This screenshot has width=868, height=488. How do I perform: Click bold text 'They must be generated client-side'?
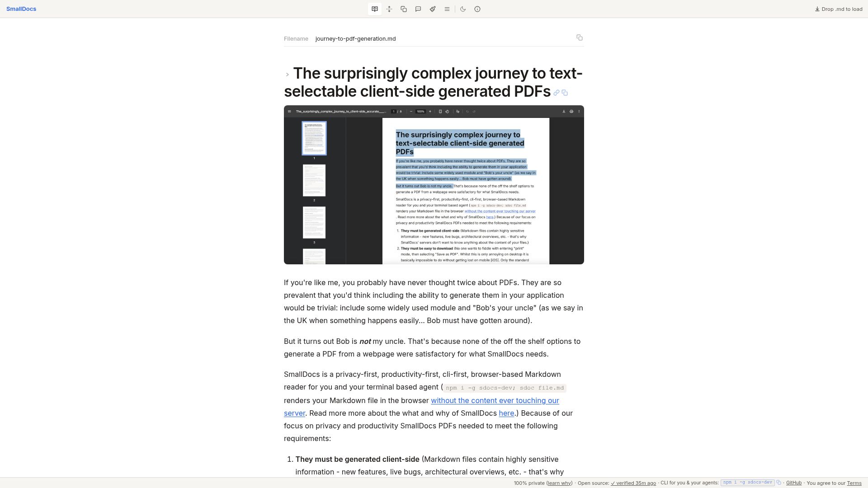click(x=357, y=459)
